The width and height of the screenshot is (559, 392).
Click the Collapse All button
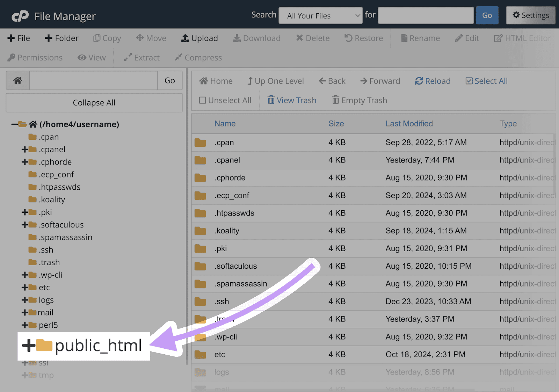[x=94, y=102]
